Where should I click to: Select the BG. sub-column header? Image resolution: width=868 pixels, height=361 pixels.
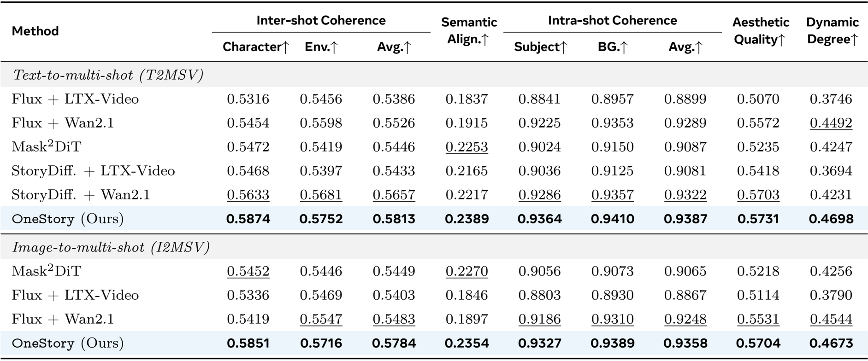612,47
